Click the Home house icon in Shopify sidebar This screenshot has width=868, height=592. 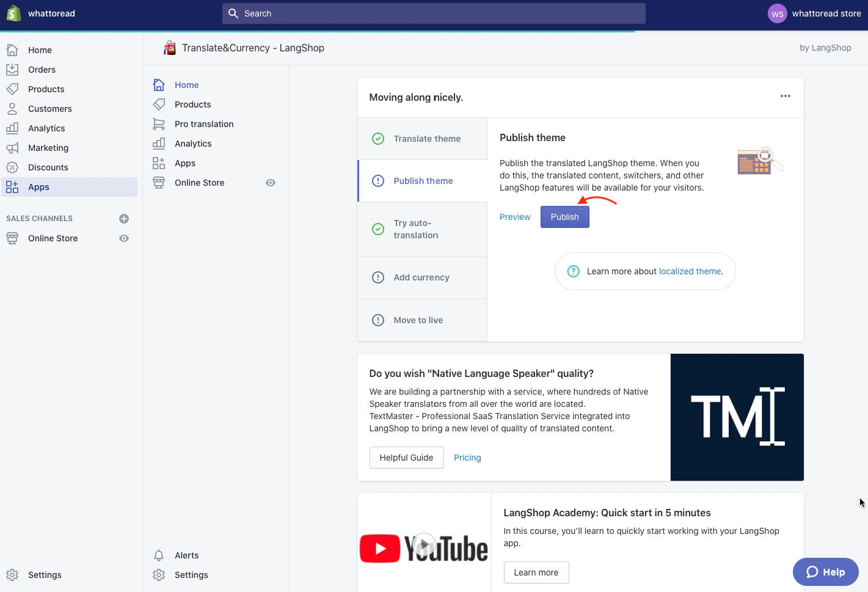(x=12, y=50)
